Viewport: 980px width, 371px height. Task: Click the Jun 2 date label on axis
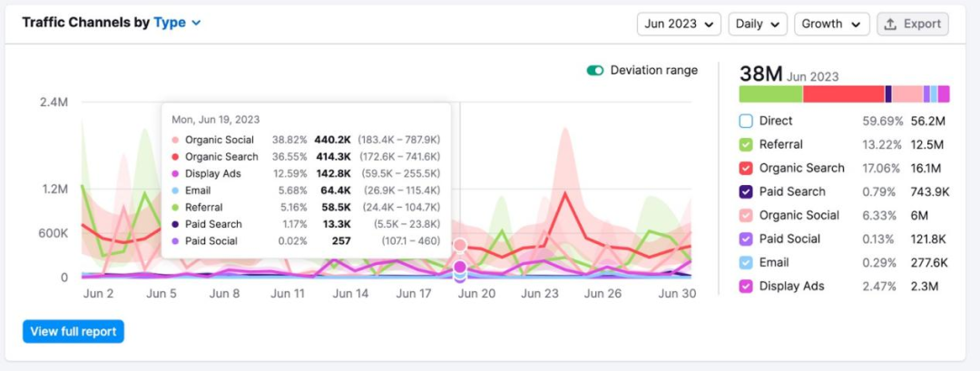point(98,294)
